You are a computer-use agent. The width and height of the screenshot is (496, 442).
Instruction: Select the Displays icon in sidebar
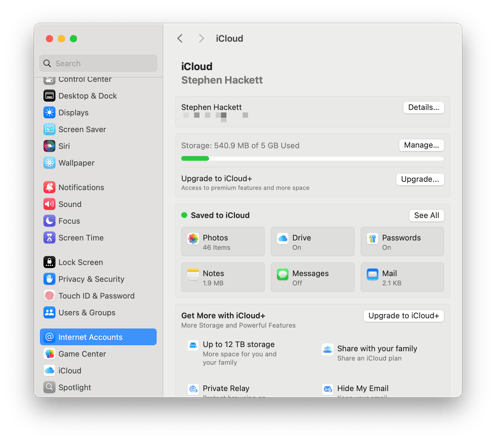(x=49, y=113)
